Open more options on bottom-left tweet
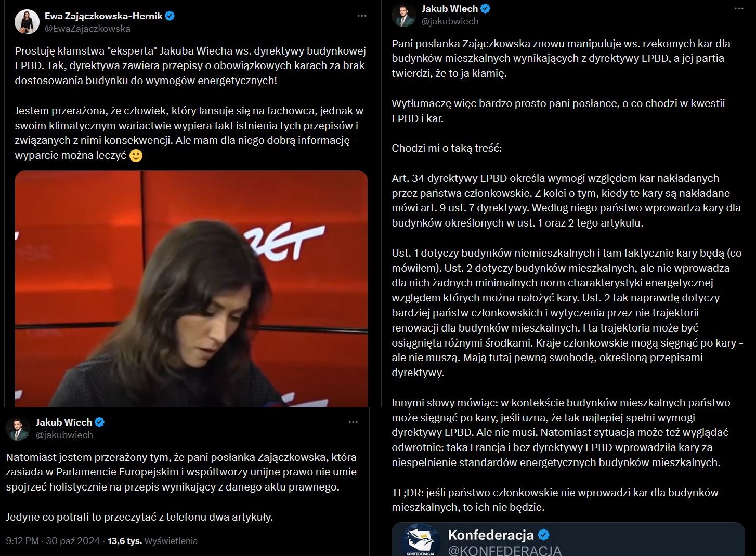Image resolution: width=756 pixels, height=556 pixels. pyautogui.click(x=353, y=422)
